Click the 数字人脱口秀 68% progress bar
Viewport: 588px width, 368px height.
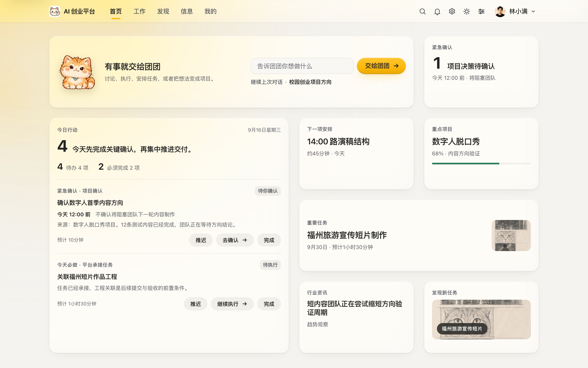tap(481, 164)
